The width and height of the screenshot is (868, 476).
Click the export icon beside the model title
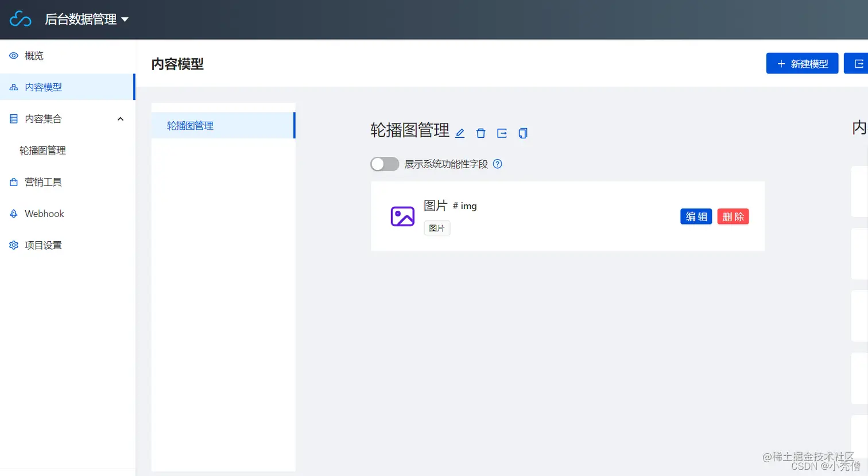(502, 133)
